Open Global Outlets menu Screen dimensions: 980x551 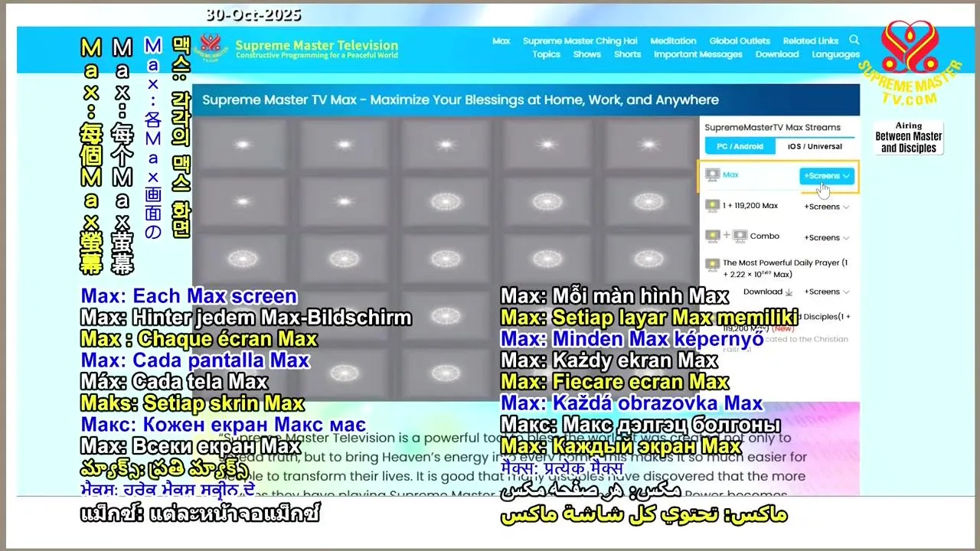[x=740, y=41]
